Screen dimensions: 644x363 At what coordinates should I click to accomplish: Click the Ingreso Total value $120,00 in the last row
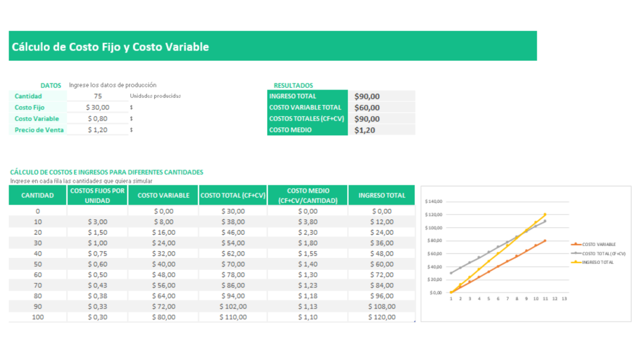[x=382, y=317]
